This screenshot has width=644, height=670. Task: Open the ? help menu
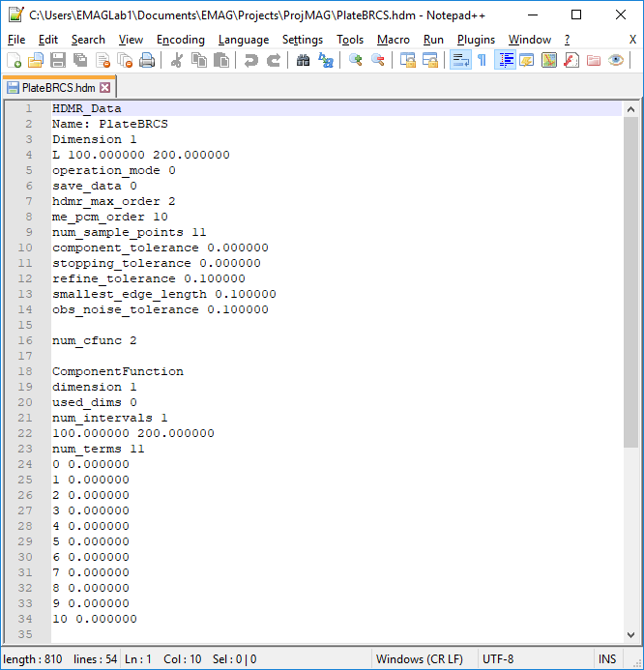click(x=567, y=40)
